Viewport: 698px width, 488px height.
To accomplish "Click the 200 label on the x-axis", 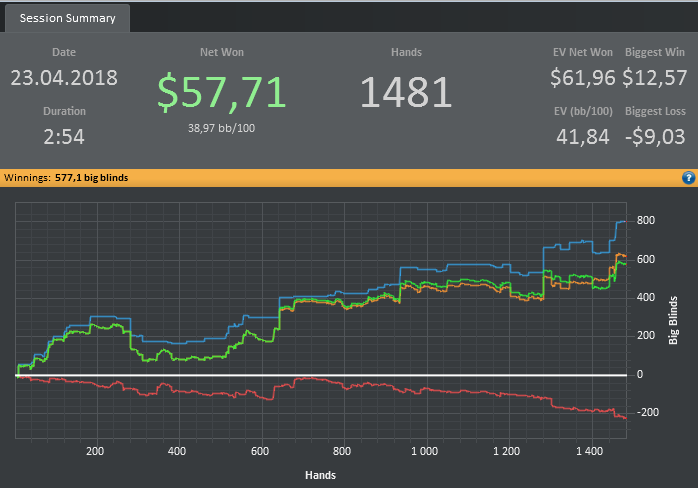I will (95, 451).
